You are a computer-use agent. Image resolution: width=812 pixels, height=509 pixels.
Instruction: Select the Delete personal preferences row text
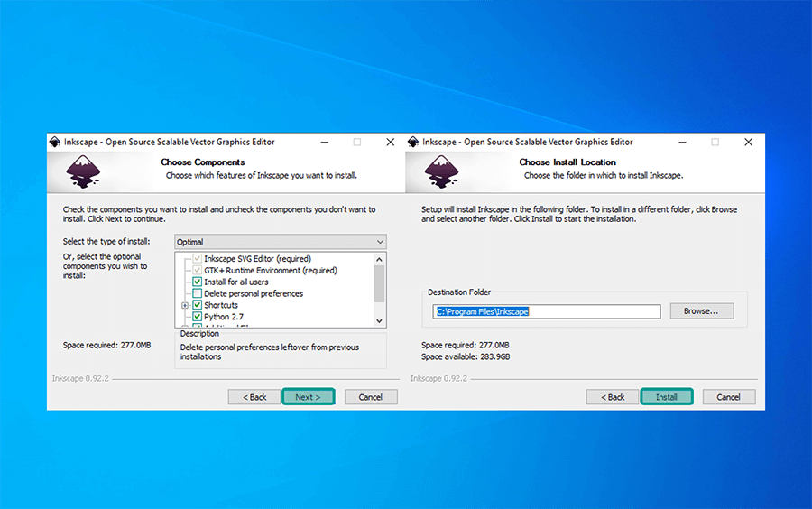[254, 293]
